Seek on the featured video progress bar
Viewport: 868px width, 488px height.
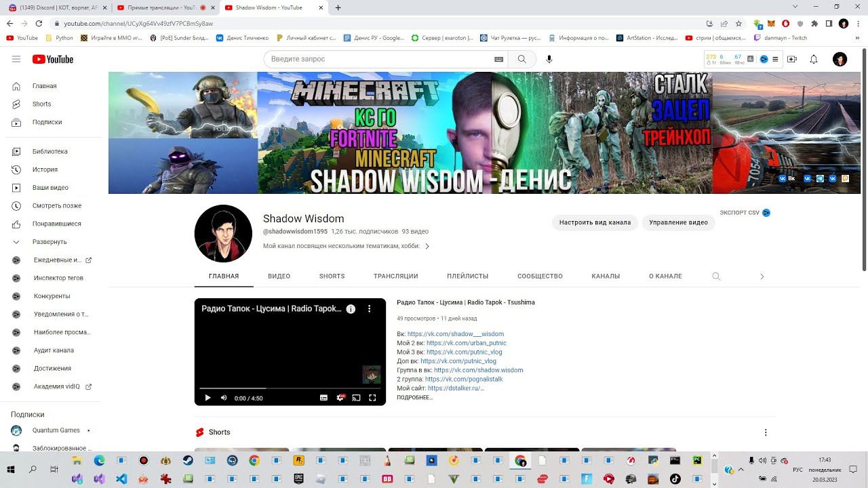[290, 388]
